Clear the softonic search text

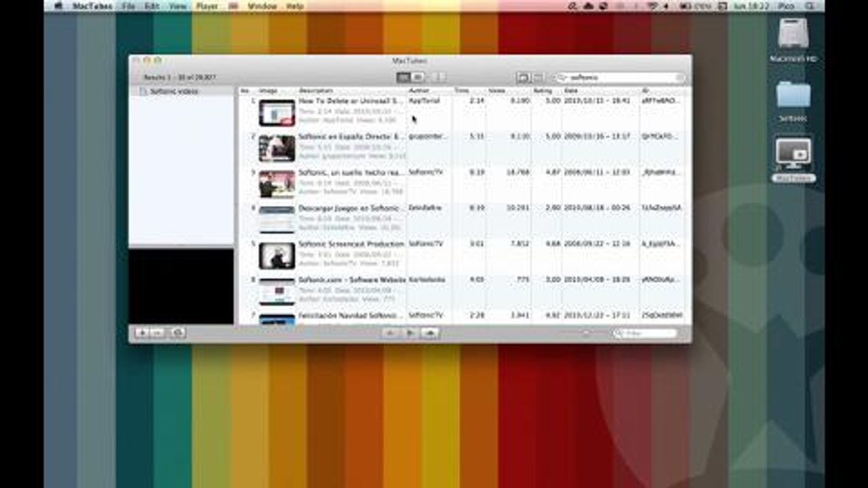tap(679, 78)
